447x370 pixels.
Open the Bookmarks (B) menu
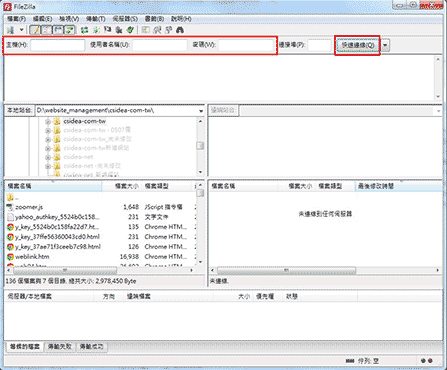click(154, 19)
